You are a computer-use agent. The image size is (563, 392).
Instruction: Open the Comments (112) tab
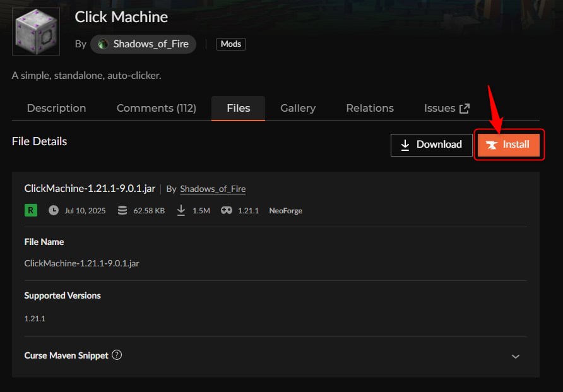coord(156,108)
